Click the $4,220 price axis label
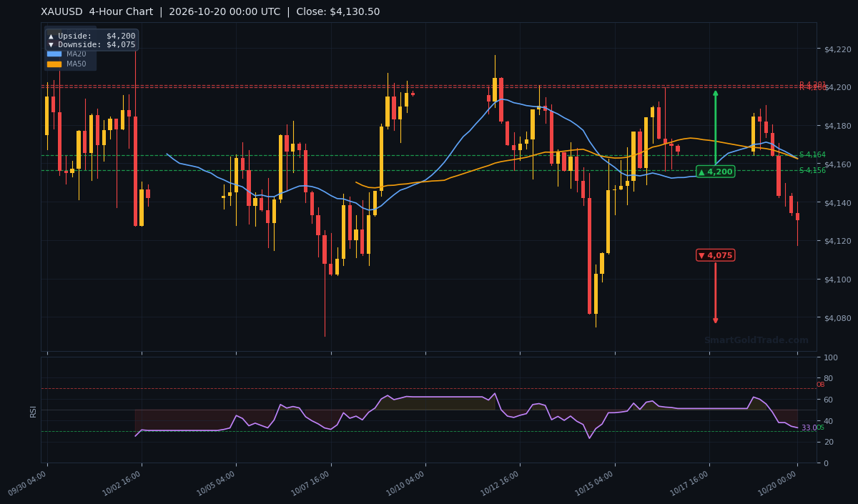Viewport: 858px width, 504px height. click(x=837, y=49)
